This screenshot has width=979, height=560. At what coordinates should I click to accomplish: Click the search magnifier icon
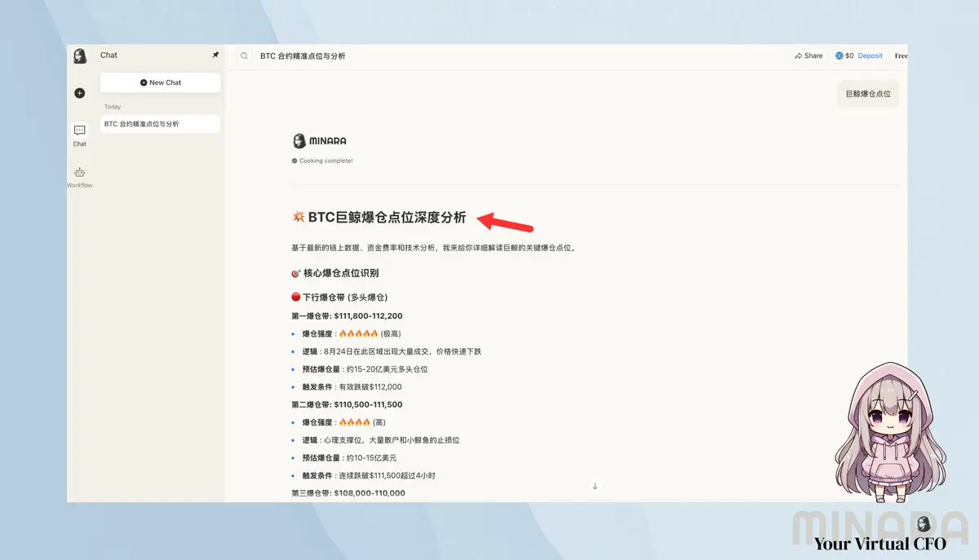(x=244, y=56)
